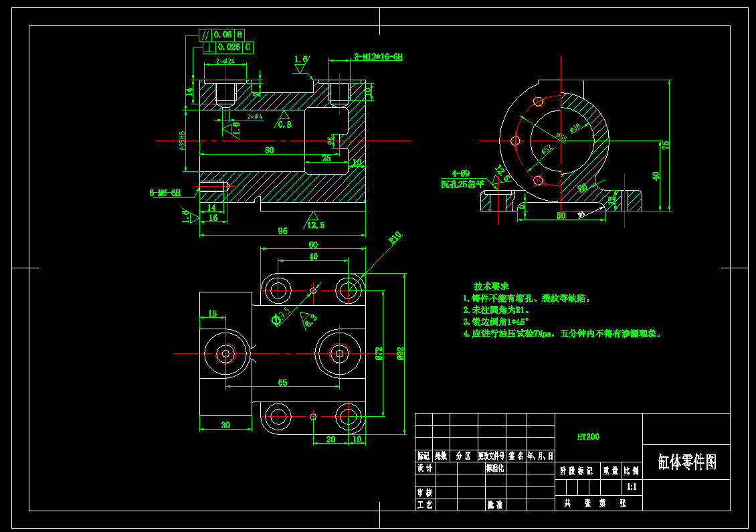Click the Ø72 vertical dimension
Image resolution: width=756 pixels, height=532 pixels.
pyautogui.click(x=379, y=354)
